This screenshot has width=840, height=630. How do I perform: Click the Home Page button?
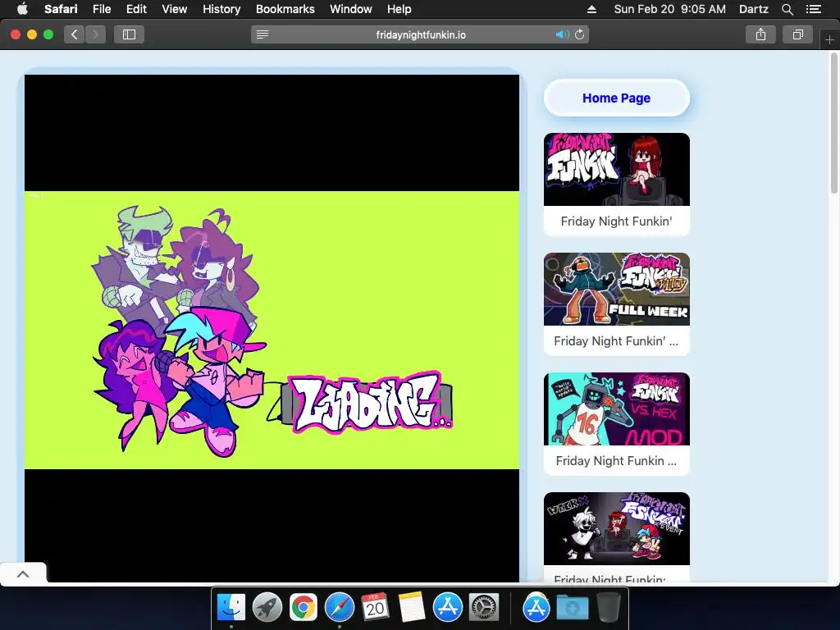pos(617,98)
